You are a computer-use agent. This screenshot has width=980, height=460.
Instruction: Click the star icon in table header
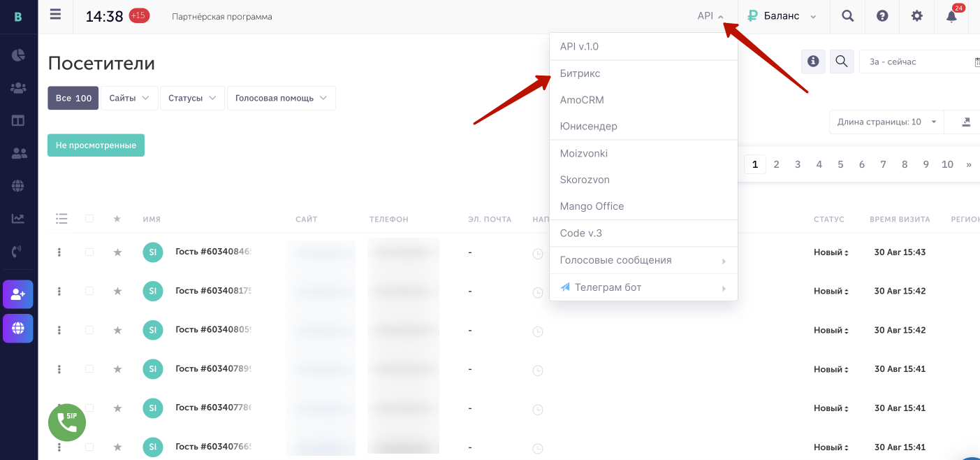pos(117,219)
